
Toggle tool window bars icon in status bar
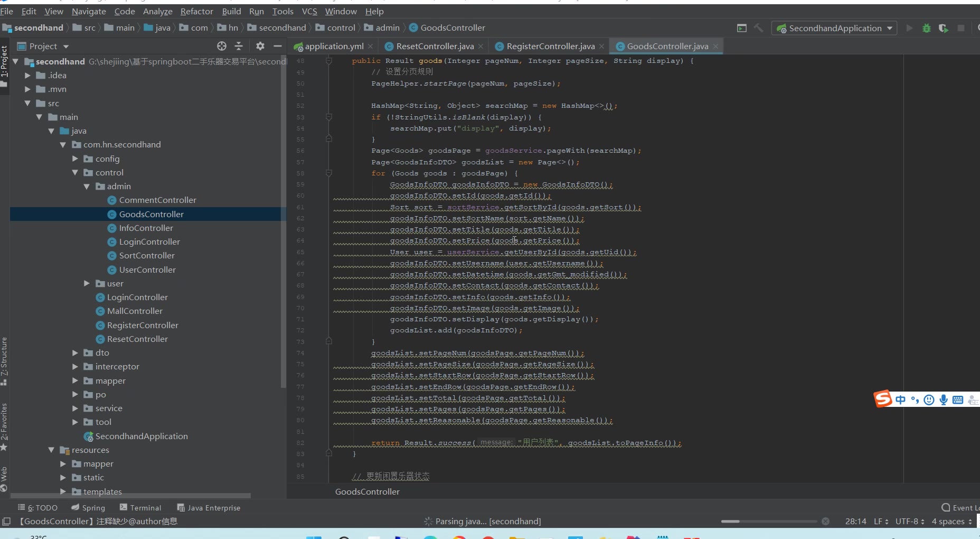(6, 522)
